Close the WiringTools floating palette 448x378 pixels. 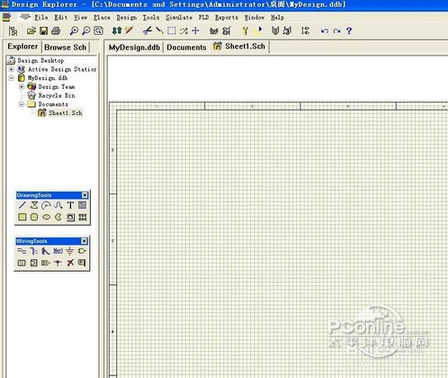point(85,241)
